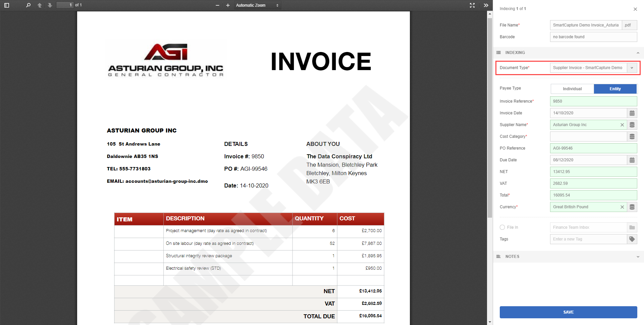Click the Enter a new Tag field
The height and width of the screenshot is (325, 644).
pyautogui.click(x=588, y=239)
